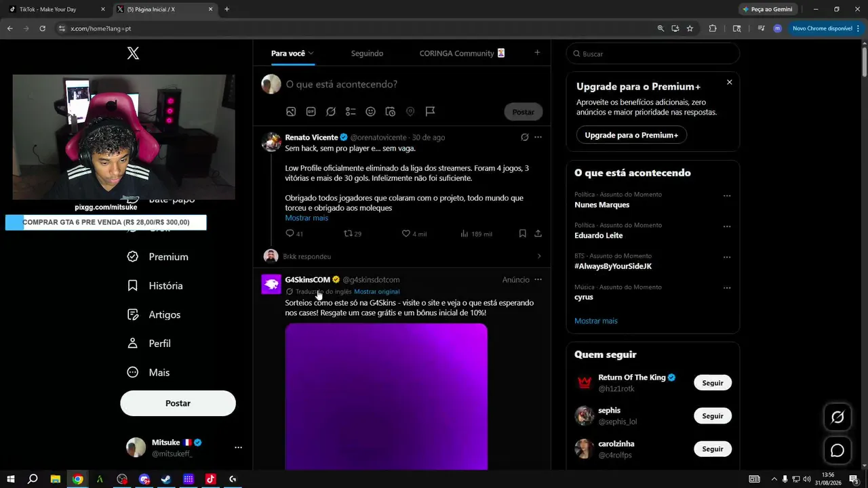868x488 pixels.
Task: Open Artigos in the sidebar
Action: [x=155, y=314]
